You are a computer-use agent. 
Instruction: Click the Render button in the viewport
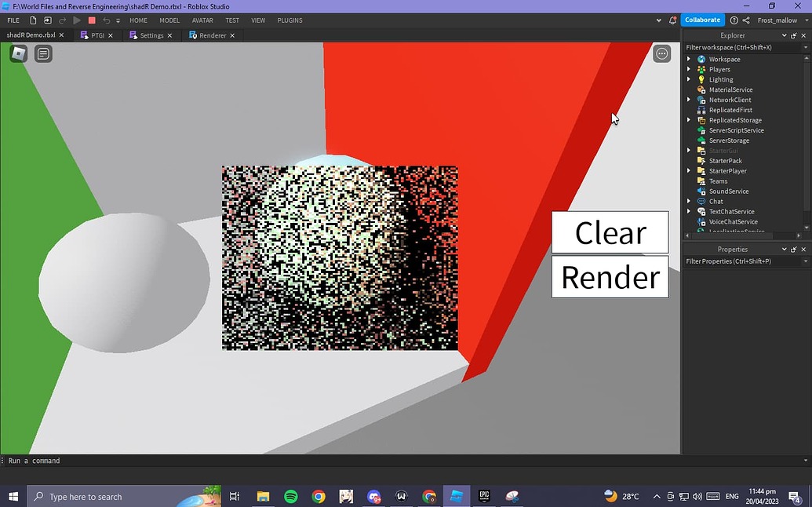[610, 276]
